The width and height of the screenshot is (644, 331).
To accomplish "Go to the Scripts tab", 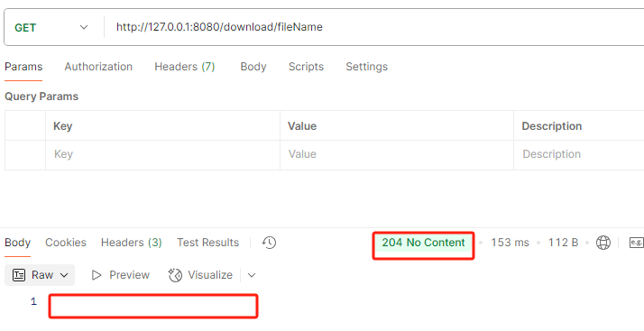I will 306,67.
